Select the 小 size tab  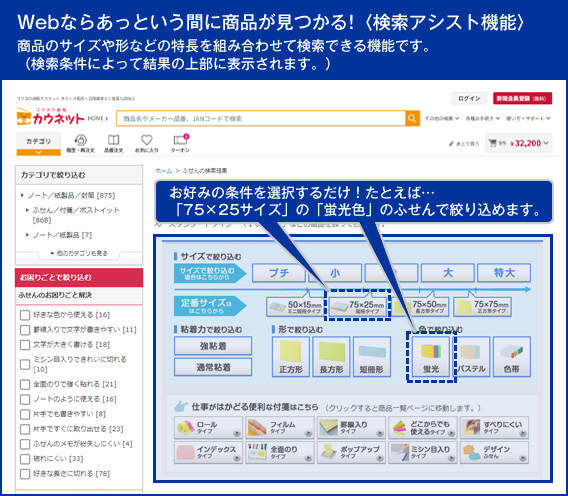pos(335,273)
